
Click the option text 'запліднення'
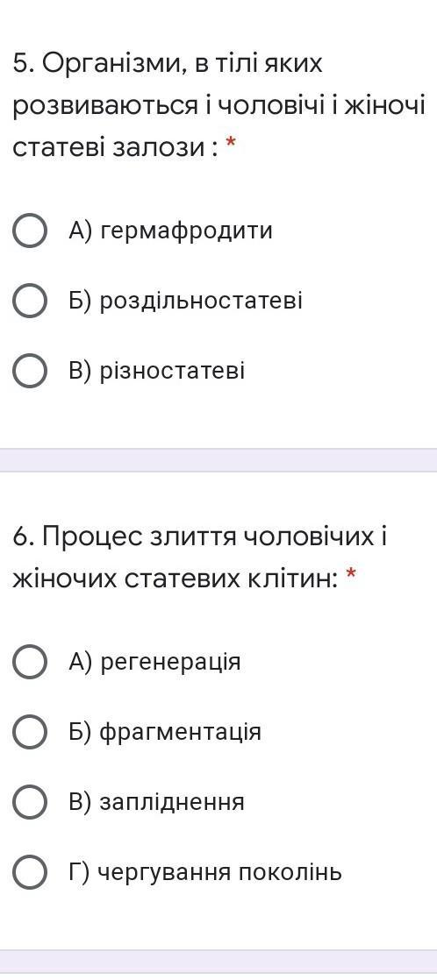[x=172, y=803]
